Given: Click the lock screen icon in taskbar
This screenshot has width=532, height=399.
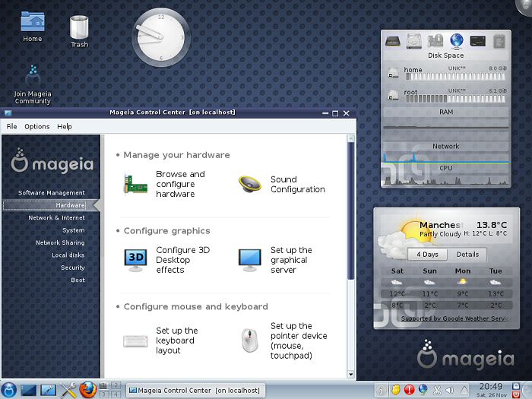Looking at the screenshot, I should pos(516,386).
